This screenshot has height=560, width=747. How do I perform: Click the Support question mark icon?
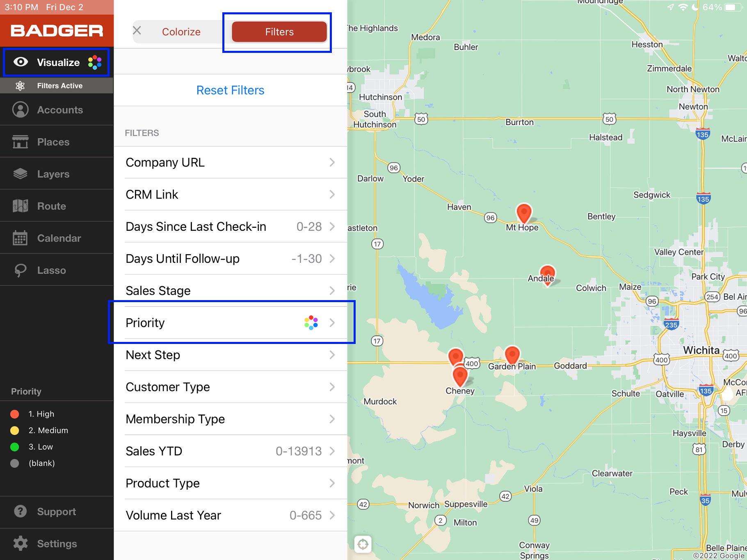[x=20, y=511]
